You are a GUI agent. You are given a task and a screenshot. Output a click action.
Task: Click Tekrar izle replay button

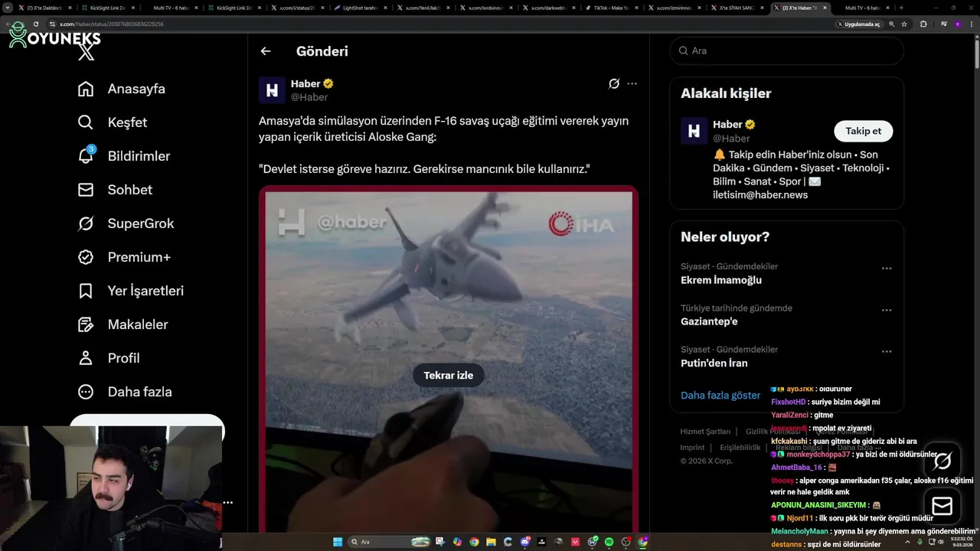[449, 375]
